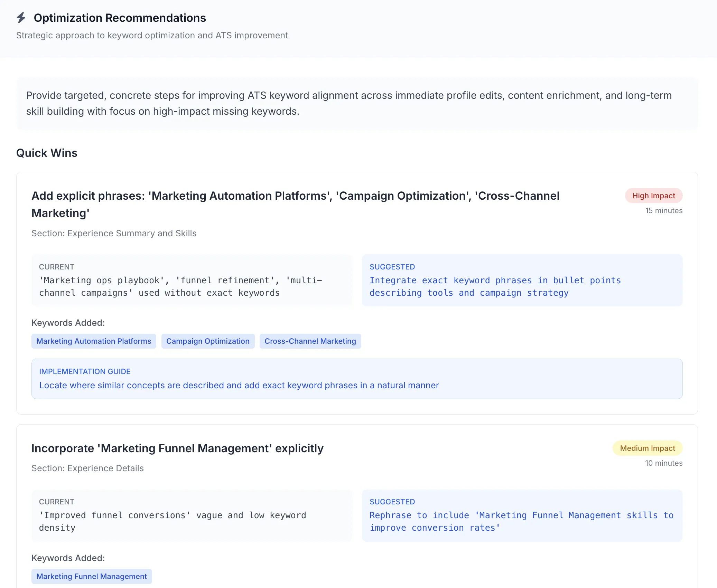Click the IMPLEMENTATION GUIDE label
717x588 pixels.
coord(85,371)
